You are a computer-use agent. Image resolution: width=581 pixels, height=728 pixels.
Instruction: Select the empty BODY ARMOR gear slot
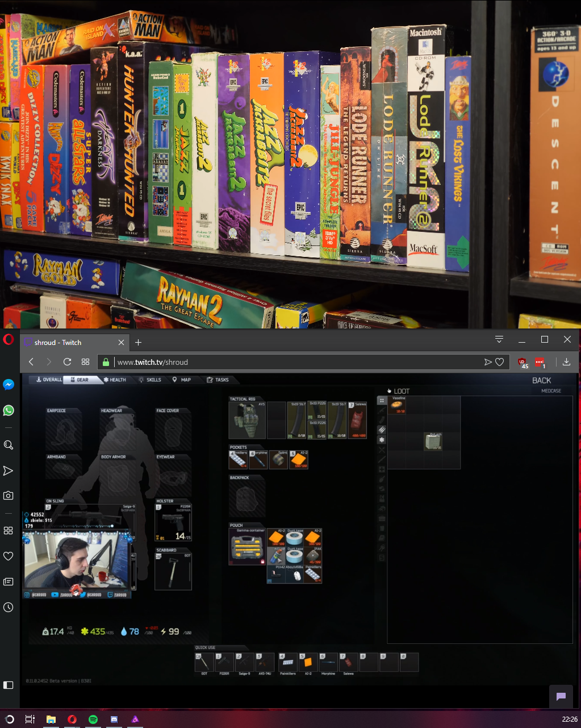click(118, 476)
